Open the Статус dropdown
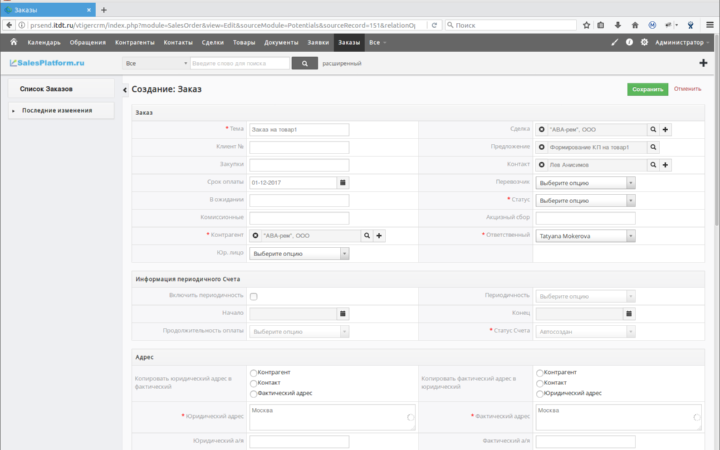The width and height of the screenshot is (720, 450). [x=585, y=201]
